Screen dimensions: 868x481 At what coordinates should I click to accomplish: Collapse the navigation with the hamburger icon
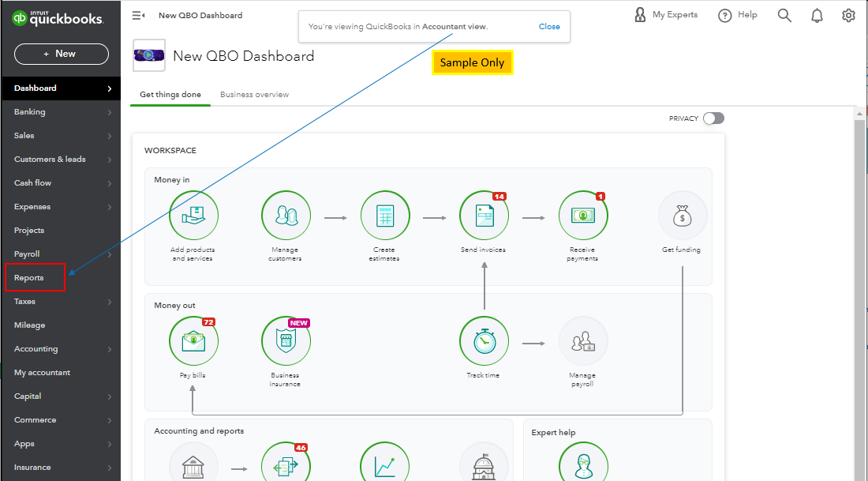tap(138, 16)
